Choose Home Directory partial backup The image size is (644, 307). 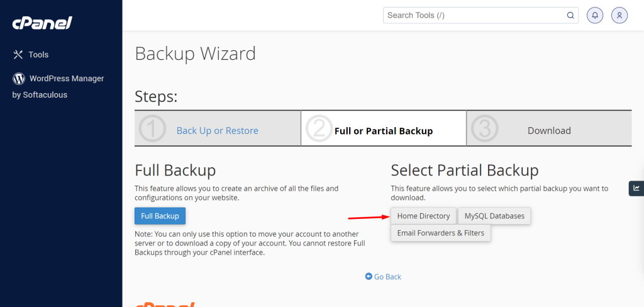point(423,216)
